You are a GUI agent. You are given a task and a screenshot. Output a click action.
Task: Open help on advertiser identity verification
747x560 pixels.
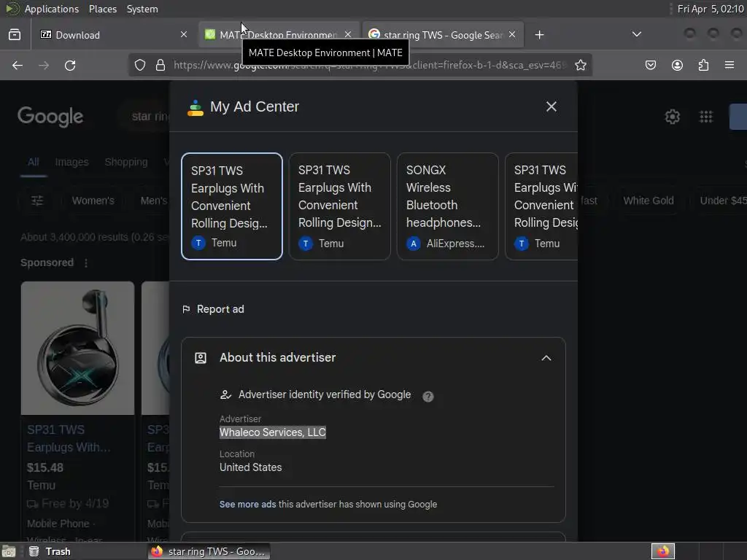[x=427, y=396]
